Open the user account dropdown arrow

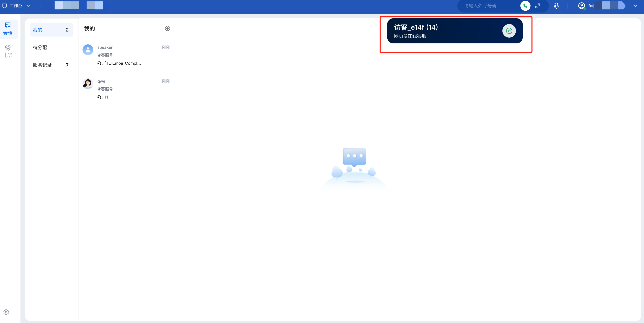click(635, 6)
